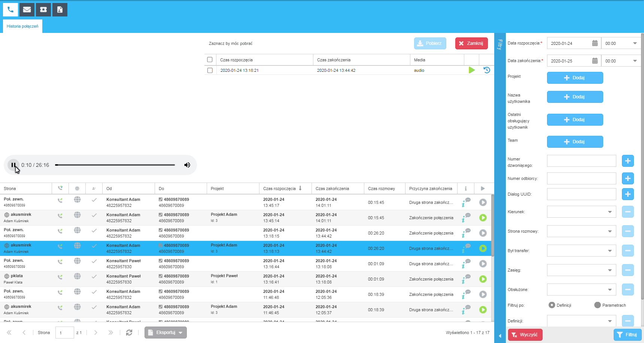Open the Kierunek dropdown

(581, 212)
